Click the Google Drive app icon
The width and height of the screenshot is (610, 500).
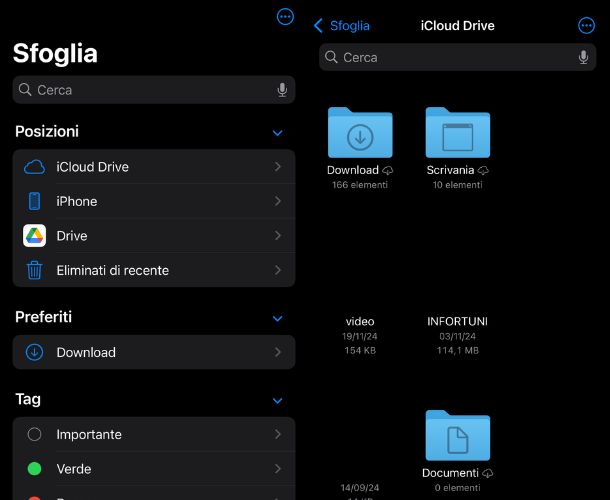[34, 235]
